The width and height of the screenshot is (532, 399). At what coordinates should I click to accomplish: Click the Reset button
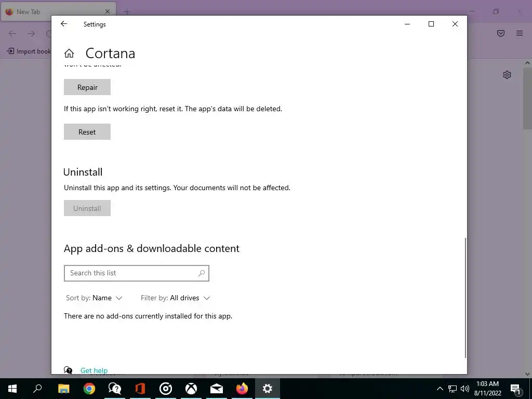coord(87,132)
